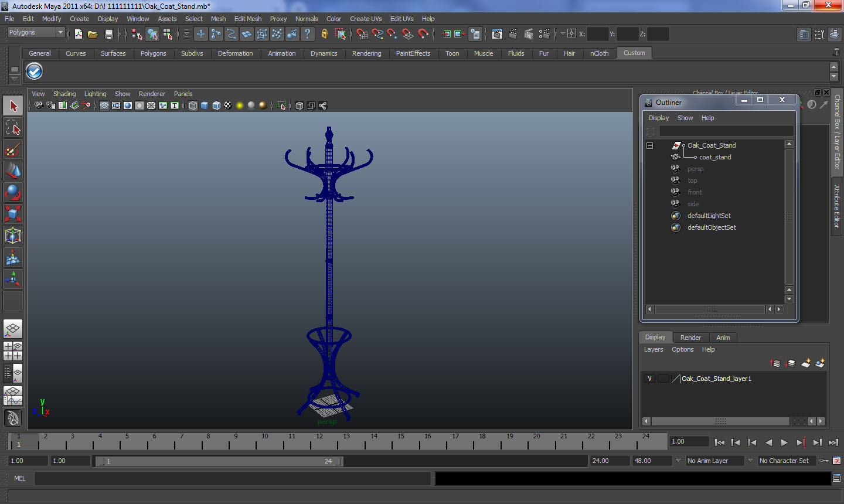
Task: Choose the Move tool cone icon
Action: pyautogui.click(x=13, y=171)
